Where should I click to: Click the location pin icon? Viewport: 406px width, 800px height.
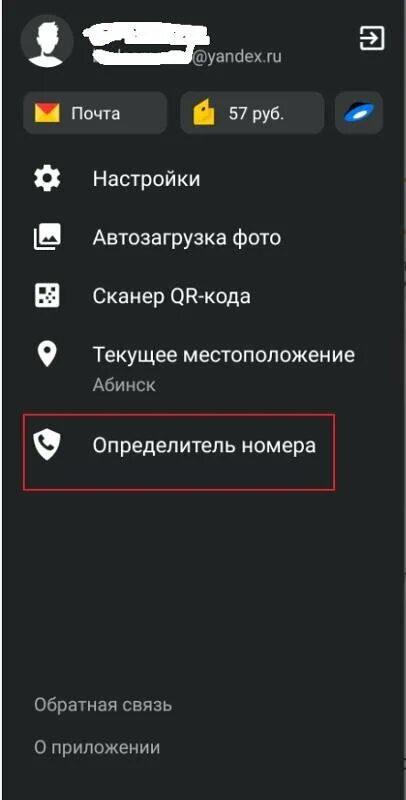coord(47,355)
